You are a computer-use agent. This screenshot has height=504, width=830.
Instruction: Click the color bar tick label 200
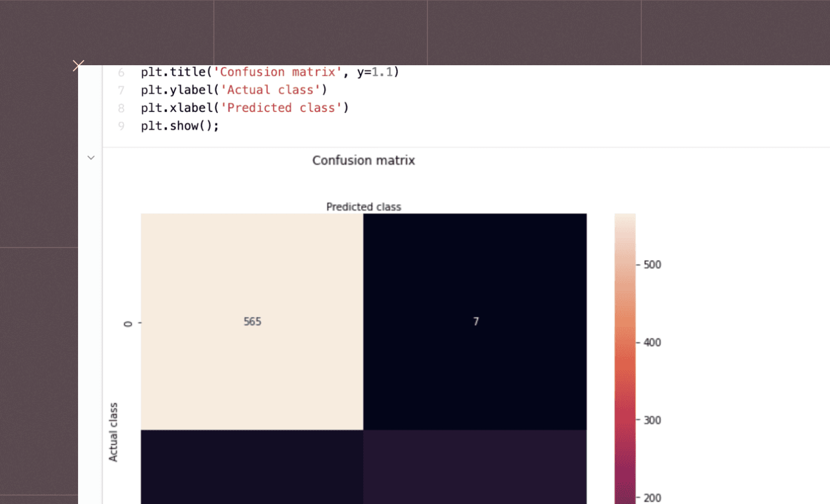click(x=652, y=498)
